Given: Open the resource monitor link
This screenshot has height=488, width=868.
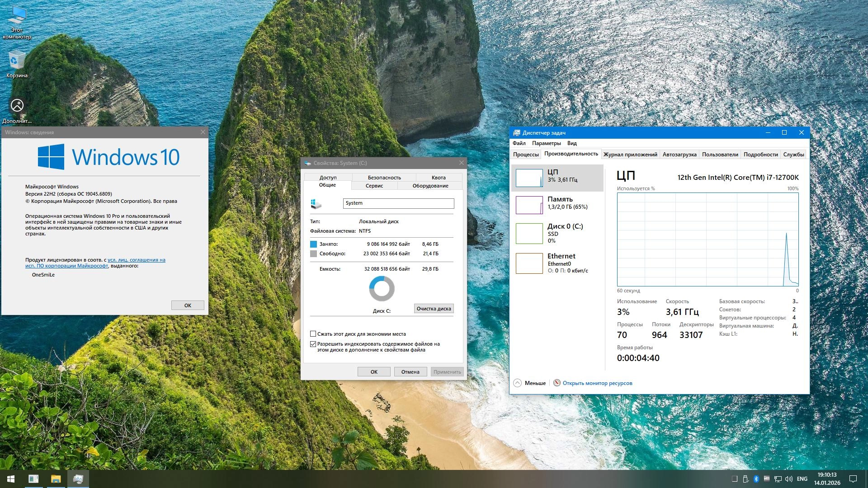Looking at the screenshot, I should pos(597,383).
